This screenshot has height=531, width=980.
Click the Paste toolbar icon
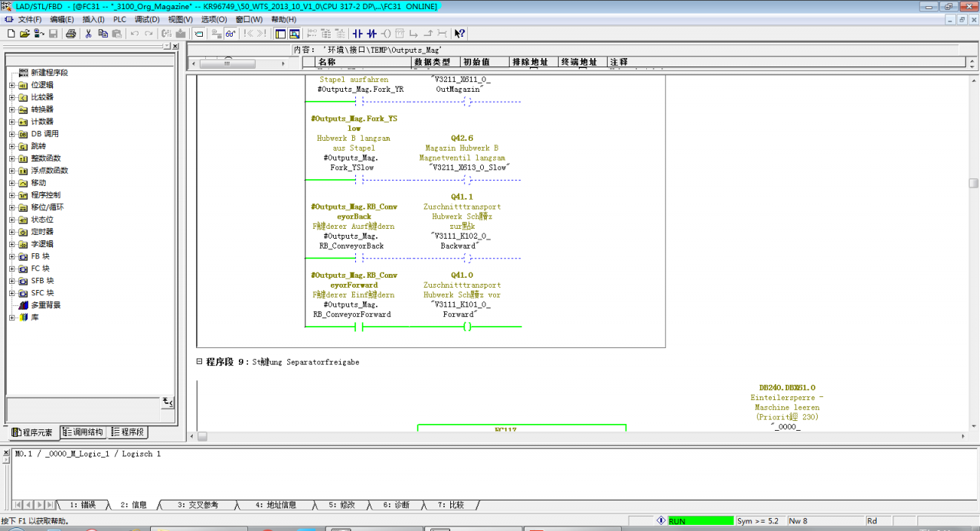coord(116,34)
